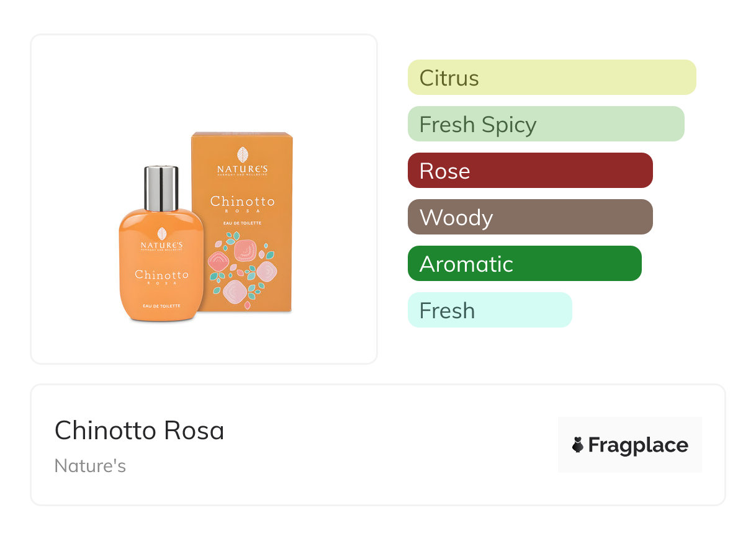Click the silver cap of the bottle
756x536 pixels.
tap(161, 188)
